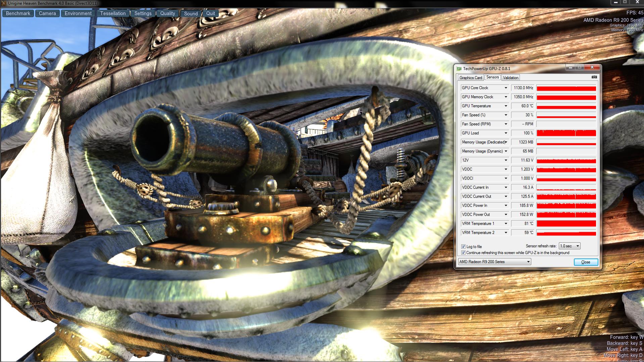Click the GPU Load history graph
644x362 pixels.
[566, 133]
